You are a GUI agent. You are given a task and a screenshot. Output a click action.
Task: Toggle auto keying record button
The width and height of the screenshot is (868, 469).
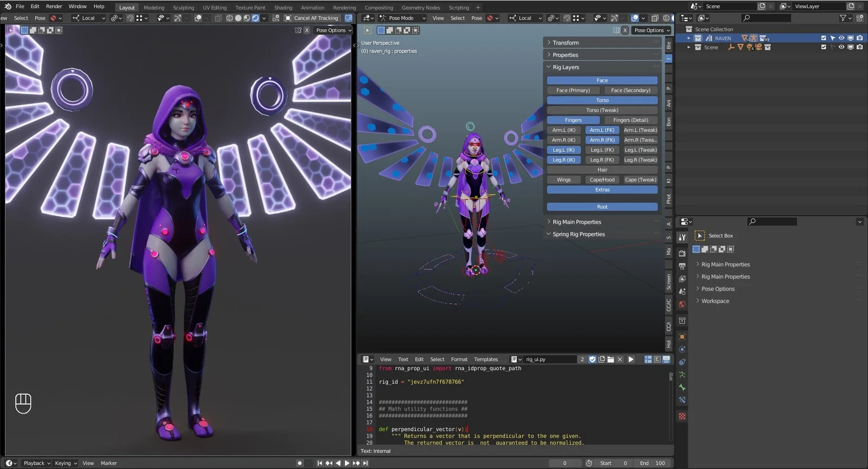coord(299,463)
